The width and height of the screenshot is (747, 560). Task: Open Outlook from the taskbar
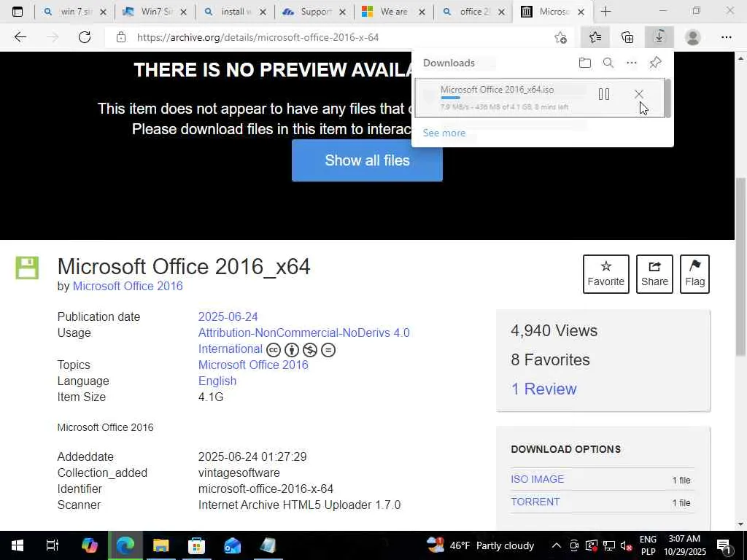tap(233, 545)
